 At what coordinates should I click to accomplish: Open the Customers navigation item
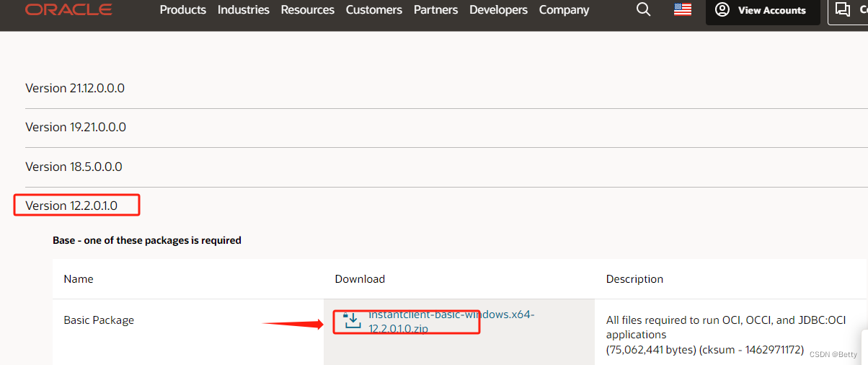point(373,10)
